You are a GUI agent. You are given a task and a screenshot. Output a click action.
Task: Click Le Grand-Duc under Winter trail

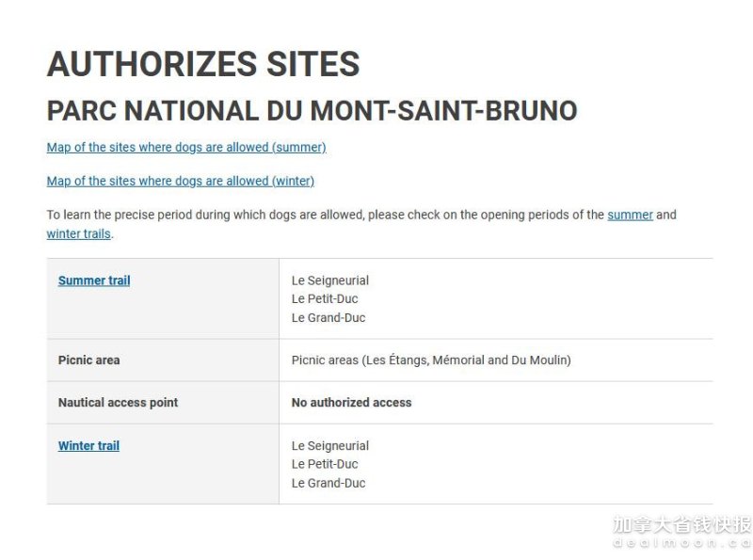point(328,483)
